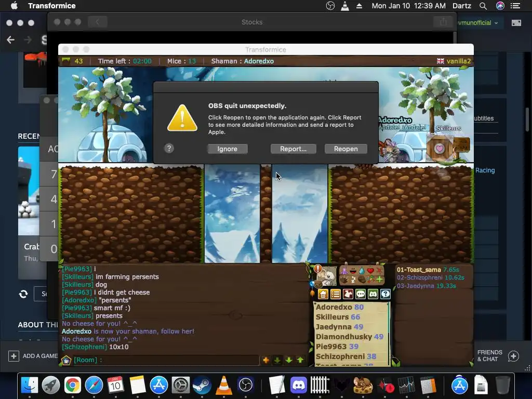Image resolution: width=532 pixels, height=399 pixels.
Task: Click into the Room chat input field
Action: [x=166, y=360]
